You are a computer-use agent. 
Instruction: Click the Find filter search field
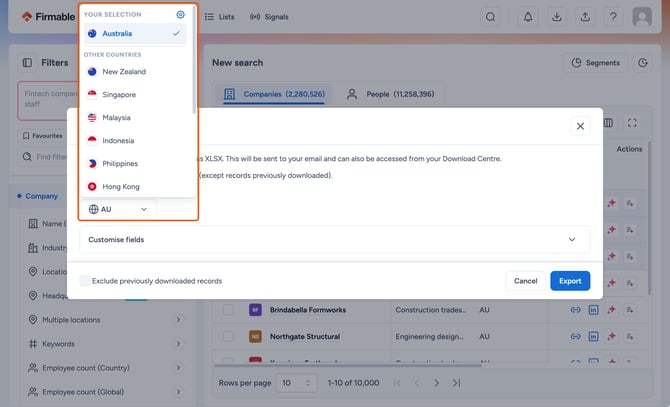click(x=45, y=157)
